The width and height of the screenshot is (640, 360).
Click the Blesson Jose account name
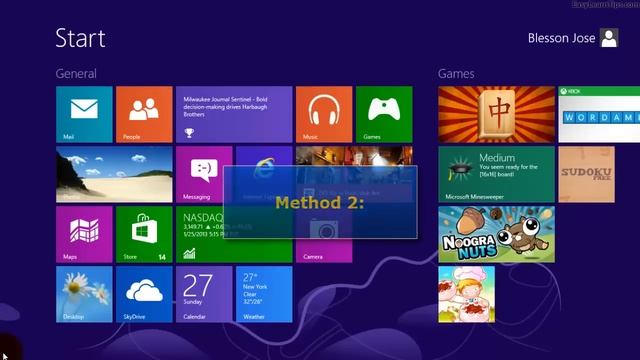(561, 38)
